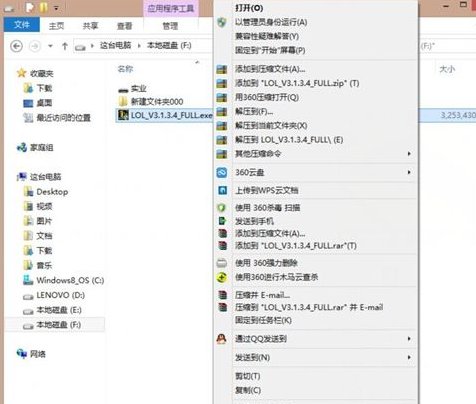Image resolution: width=476 pixels, height=404 pixels.
Task: Choose 发送到手机 entry
Action: tap(315, 221)
